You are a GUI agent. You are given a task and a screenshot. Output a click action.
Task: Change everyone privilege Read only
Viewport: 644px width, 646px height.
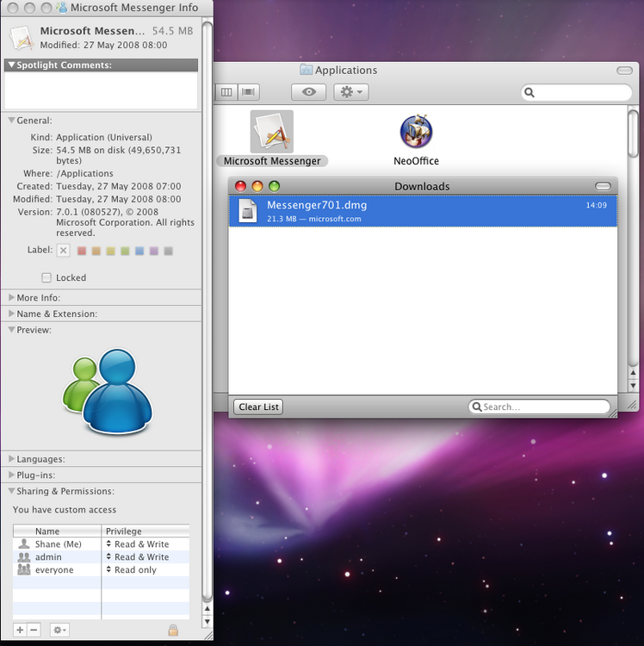point(132,570)
